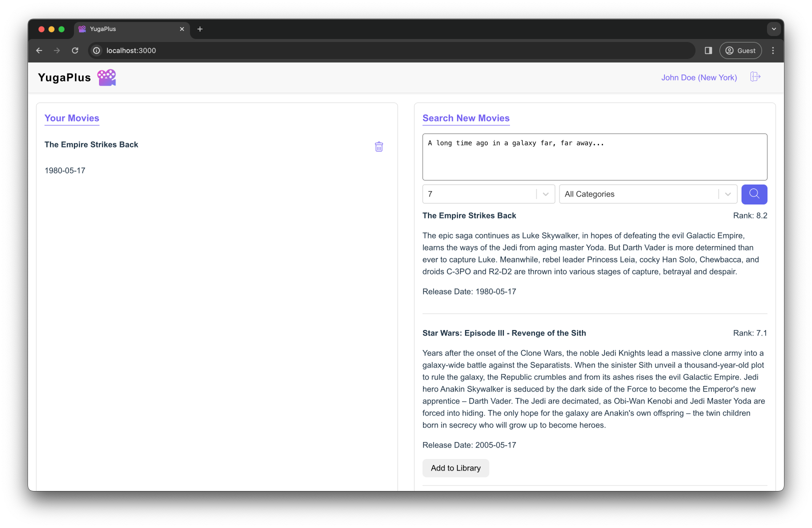Click the YugaPlus camera logo icon
This screenshot has width=812, height=528.
(106, 77)
